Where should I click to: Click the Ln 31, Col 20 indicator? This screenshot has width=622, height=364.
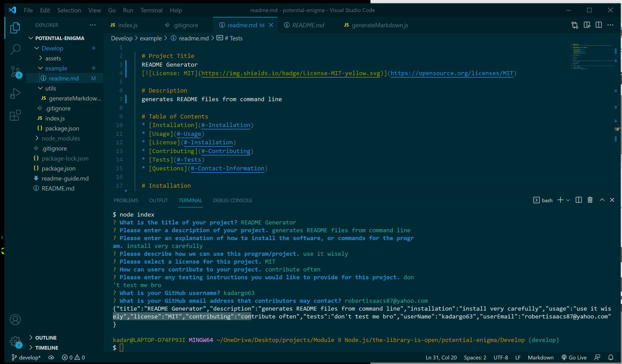[x=441, y=357]
